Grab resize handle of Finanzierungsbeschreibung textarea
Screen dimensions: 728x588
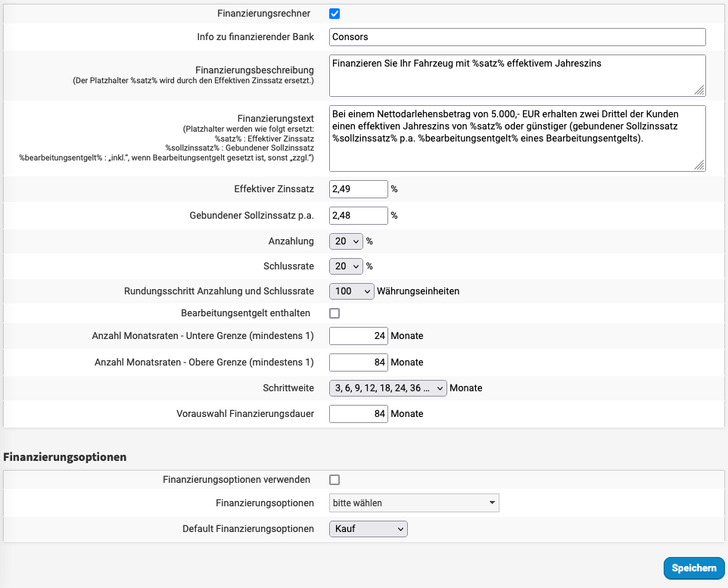pos(700,91)
